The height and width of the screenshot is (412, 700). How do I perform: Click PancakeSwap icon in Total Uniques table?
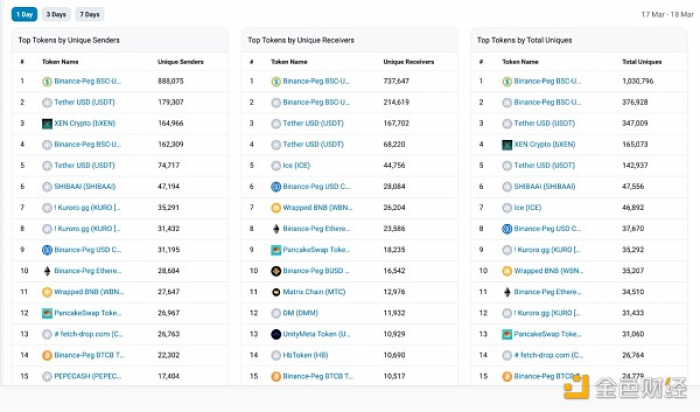[507, 334]
